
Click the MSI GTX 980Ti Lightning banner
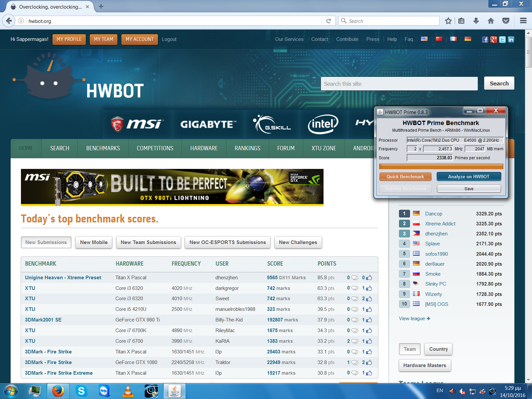[172, 187]
